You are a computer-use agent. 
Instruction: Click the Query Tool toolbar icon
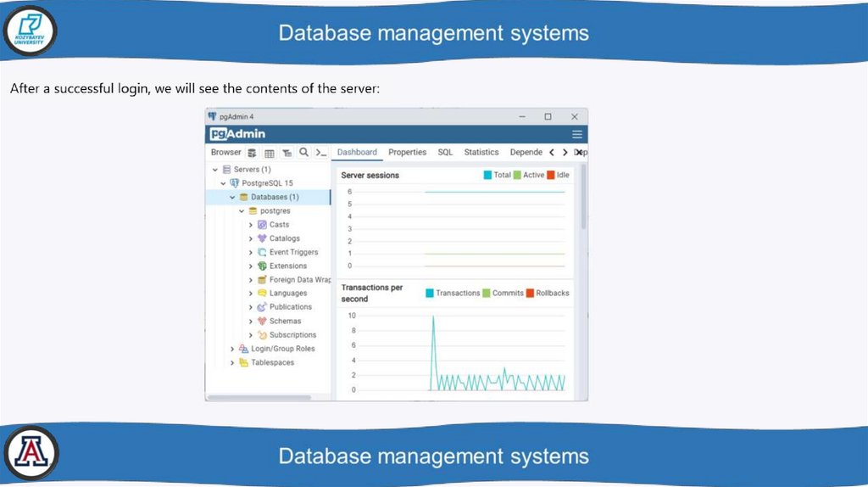click(252, 153)
